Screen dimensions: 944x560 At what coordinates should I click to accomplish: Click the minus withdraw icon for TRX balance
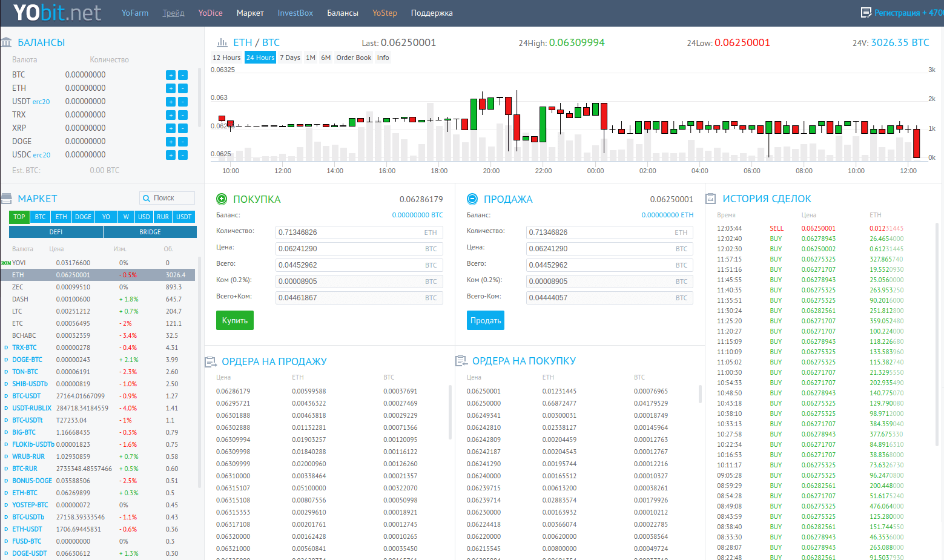click(183, 115)
